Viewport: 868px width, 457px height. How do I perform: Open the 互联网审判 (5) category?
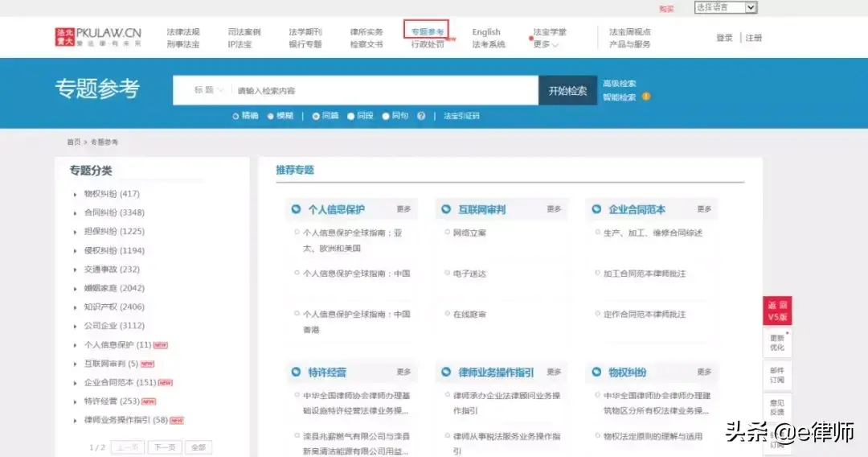[111, 364]
